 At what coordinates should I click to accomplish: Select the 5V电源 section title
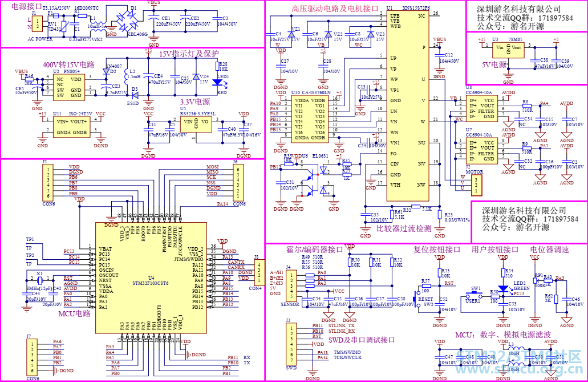point(494,65)
